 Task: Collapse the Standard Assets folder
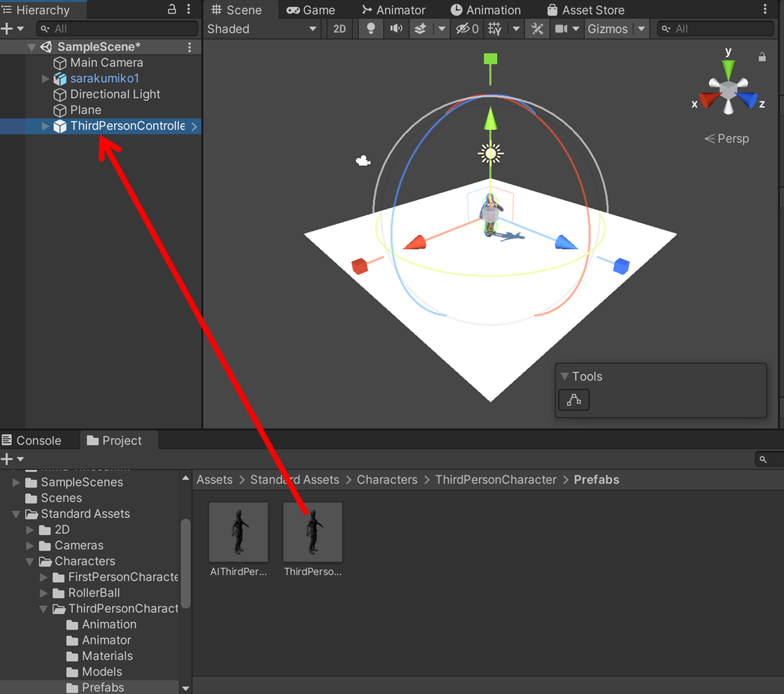coord(15,514)
